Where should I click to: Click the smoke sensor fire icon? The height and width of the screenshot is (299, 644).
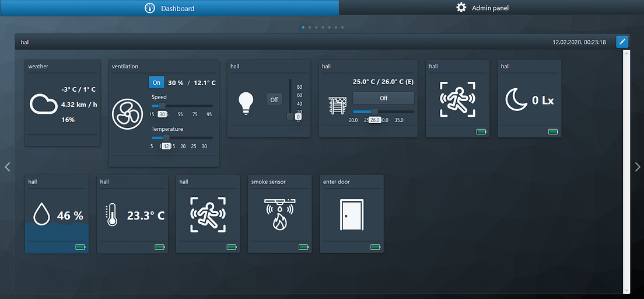[x=279, y=214]
